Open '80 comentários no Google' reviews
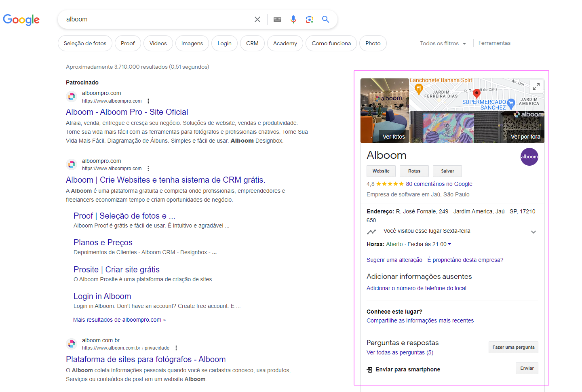Screen dimensions: 582x392 pos(439,184)
